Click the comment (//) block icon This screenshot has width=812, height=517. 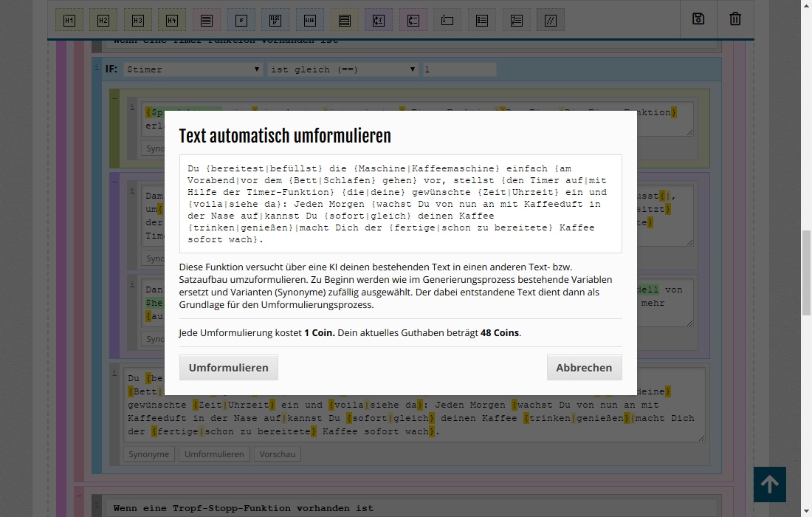(551, 21)
